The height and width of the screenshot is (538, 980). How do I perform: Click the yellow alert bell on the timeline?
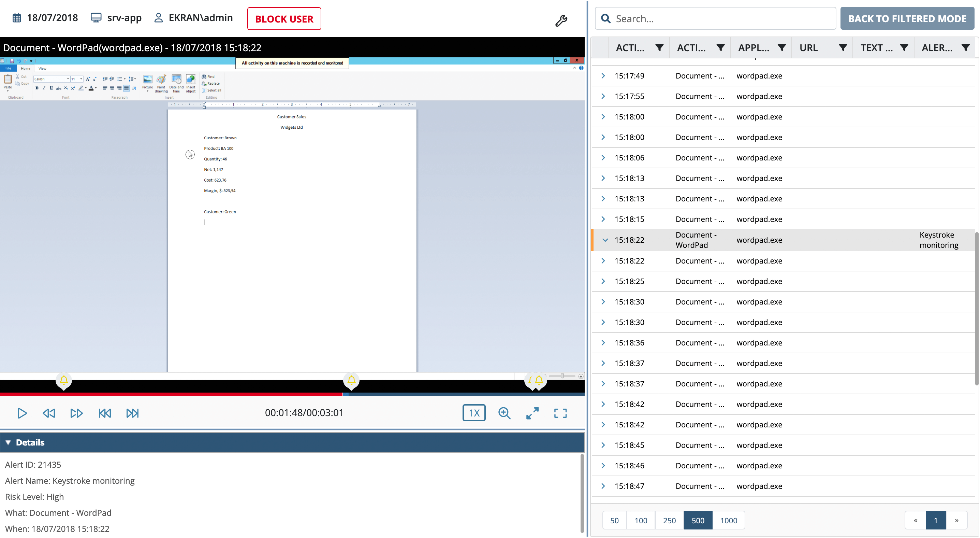click(351, 380)
